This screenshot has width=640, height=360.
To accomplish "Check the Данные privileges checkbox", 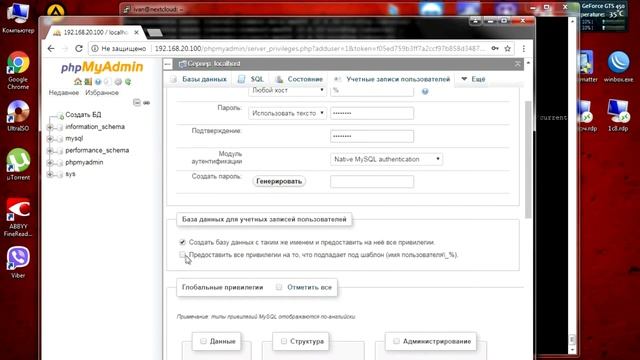I will (x=203, y=341).
